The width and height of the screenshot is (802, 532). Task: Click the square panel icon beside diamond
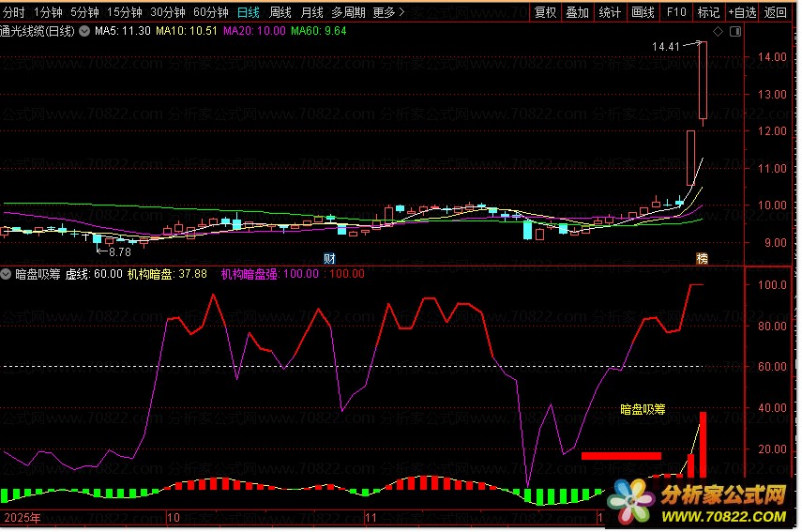pyautogui.click(x=732, y=31)
